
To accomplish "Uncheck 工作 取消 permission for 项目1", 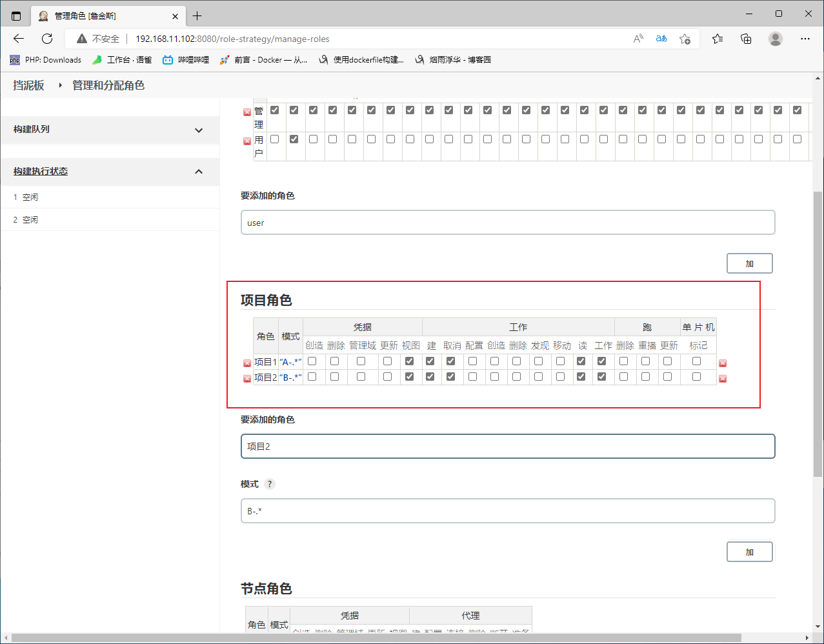I will [x=451, y=361].
